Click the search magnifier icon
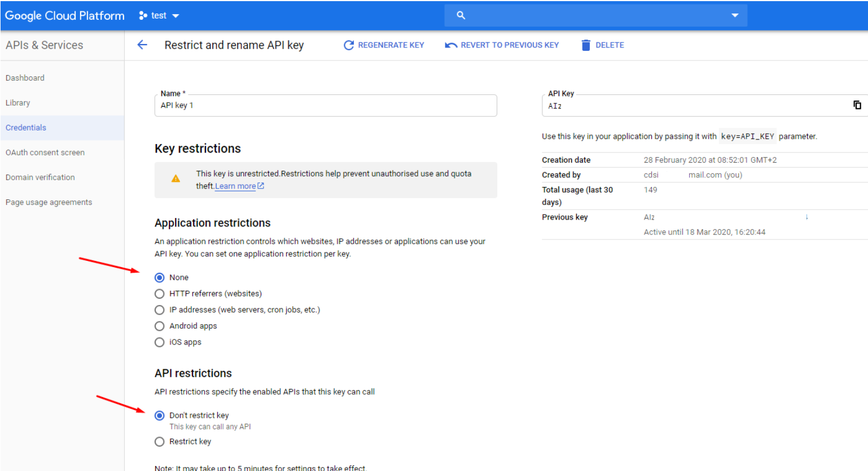This screenshot has height=471, width=868. 461,16
